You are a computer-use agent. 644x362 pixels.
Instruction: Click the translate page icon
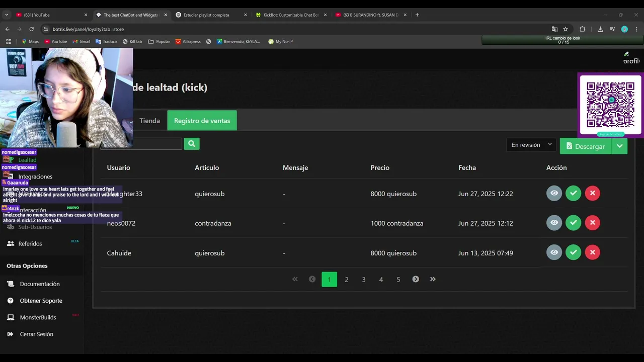tap(554, 29)
